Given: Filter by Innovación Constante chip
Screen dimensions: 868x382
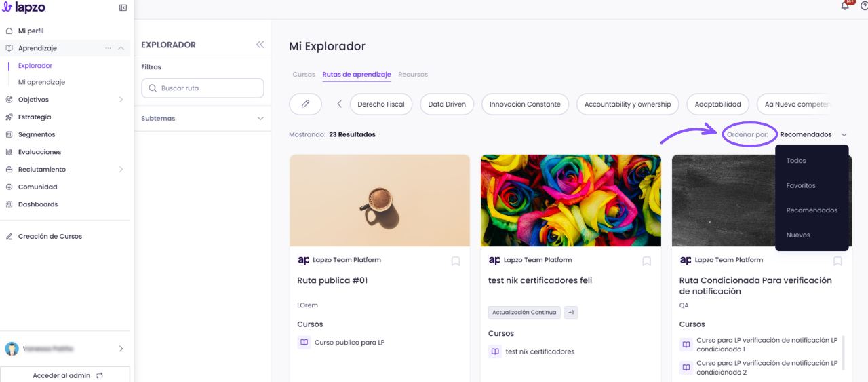Looking at the screenshot, I should click(x=525, y=104).
